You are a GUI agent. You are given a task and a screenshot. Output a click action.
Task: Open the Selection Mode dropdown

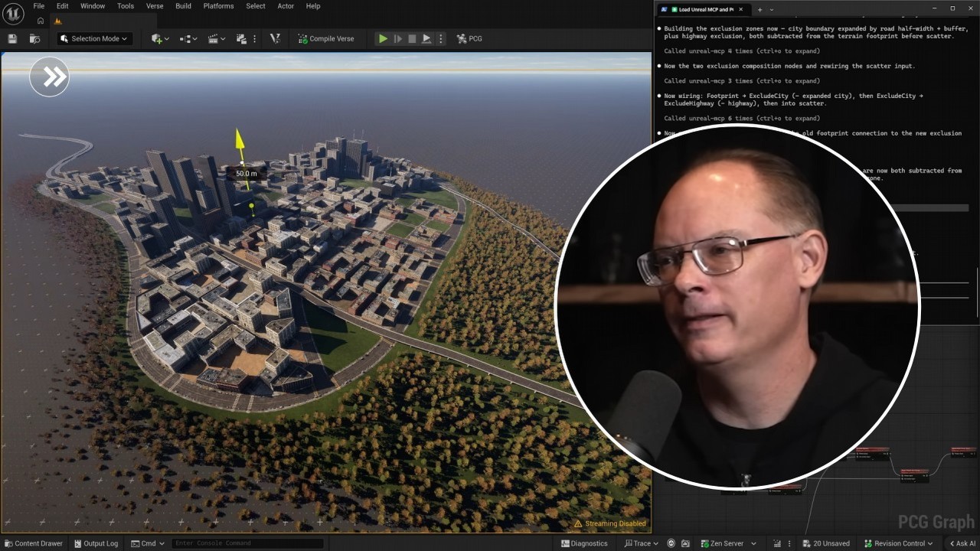pos(94,38)
